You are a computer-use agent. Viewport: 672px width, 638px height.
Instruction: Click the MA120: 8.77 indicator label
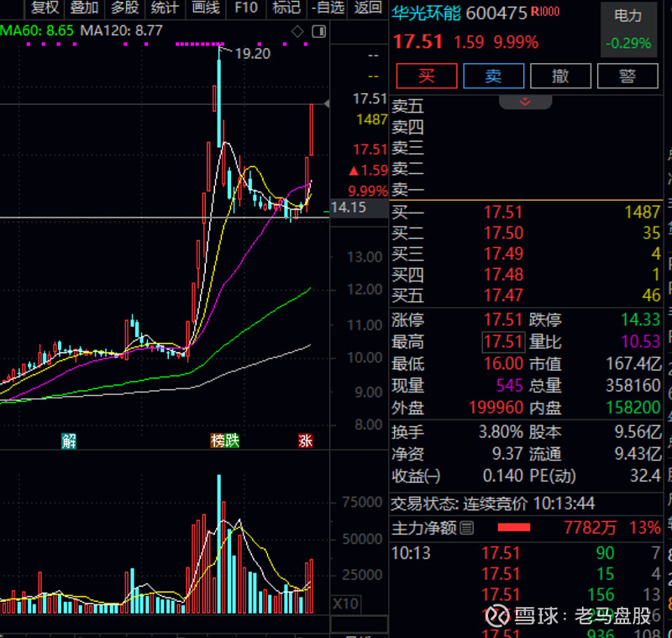pos(121,30)
